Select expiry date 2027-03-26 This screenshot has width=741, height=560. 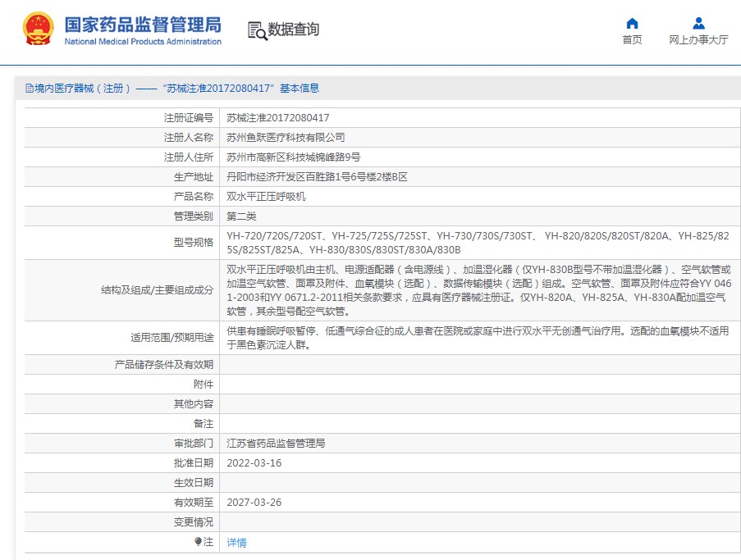pos(254,503)
